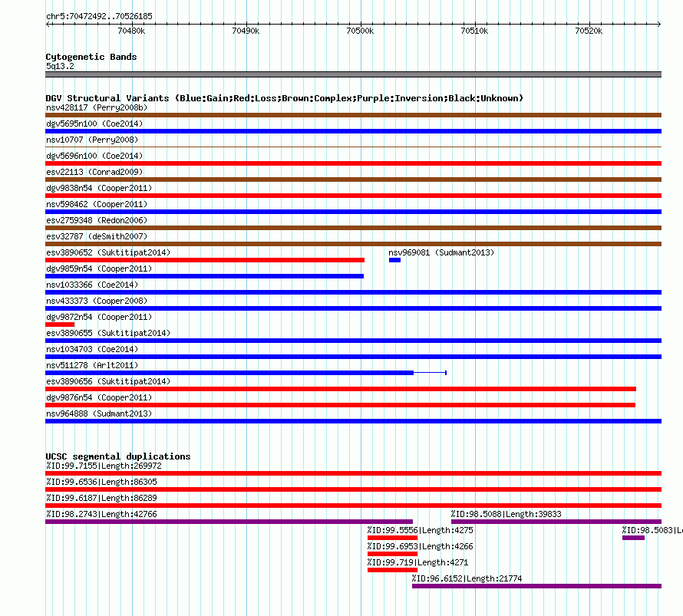Click the short blue nsv969081 (Sudmant2013) bar
This screenshot has width=683, height=616.
pos(394,260)
